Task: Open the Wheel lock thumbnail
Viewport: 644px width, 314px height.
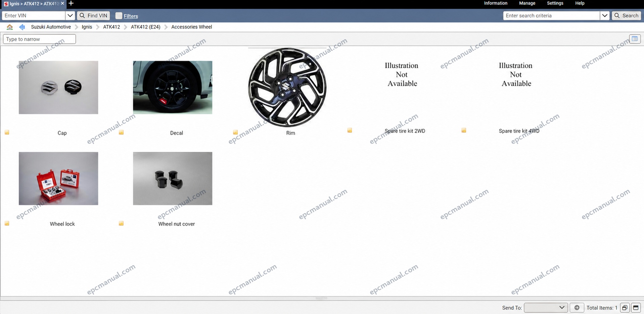Action: coord(58,179)
